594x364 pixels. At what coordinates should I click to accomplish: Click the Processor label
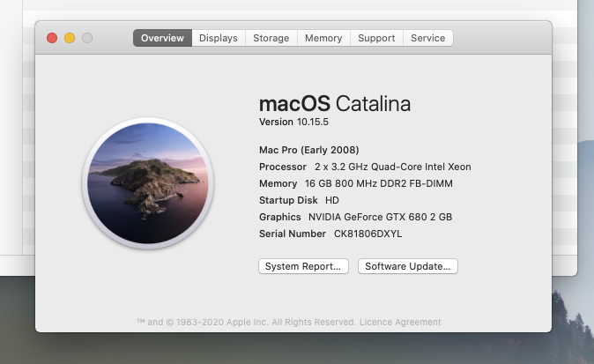point(283,167)
